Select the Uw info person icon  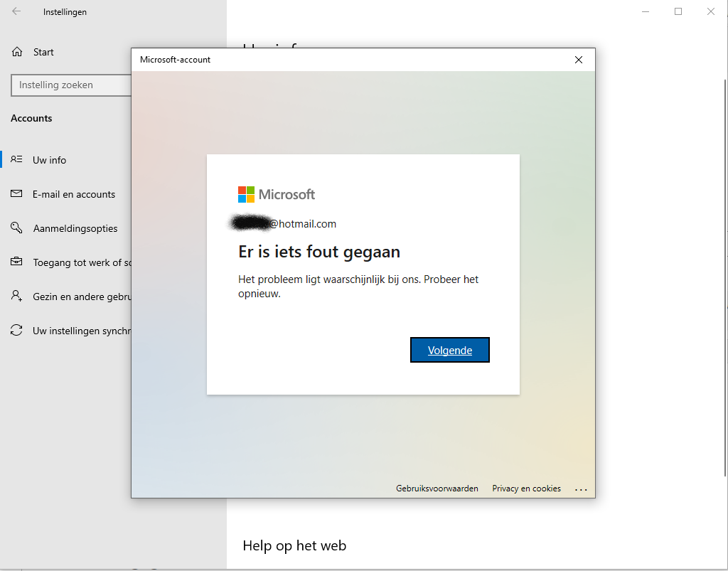pyautogui.click(x=16, y=160)
